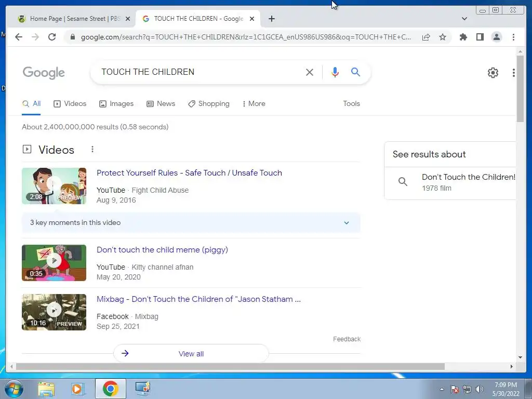Click the scroll down arrow

[520, 357]
